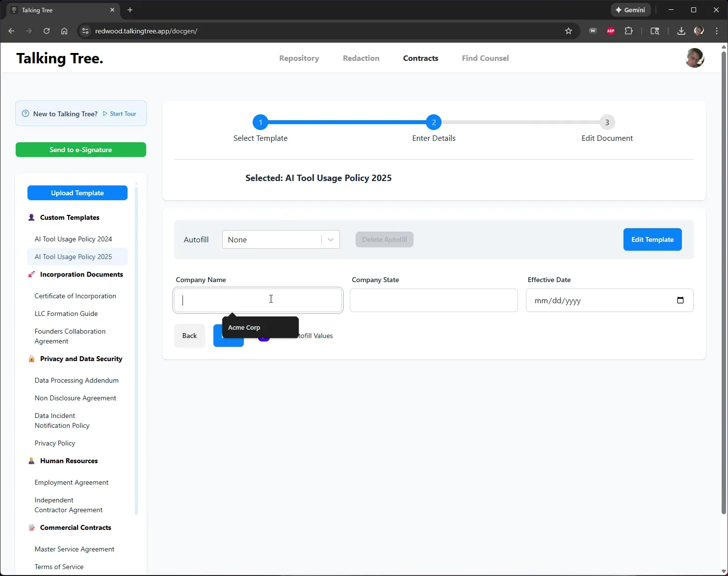
Task: Click the Effective Date field
Action: [x=609, y=300]
